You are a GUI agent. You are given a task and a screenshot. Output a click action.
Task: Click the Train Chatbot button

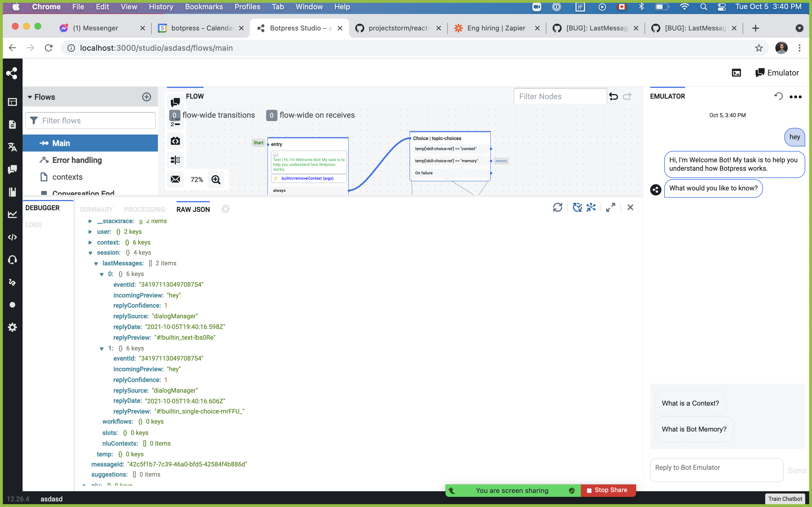(x=785, y=499)
